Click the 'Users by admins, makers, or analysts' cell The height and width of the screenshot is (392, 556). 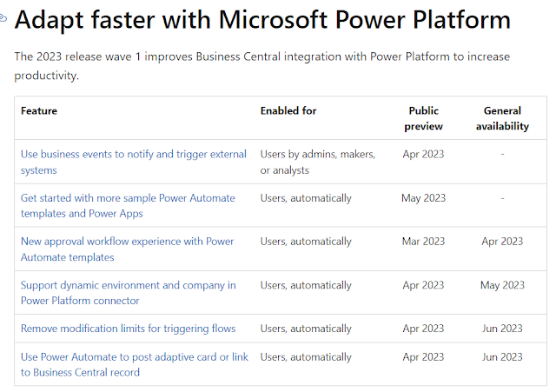coord(318,162)
